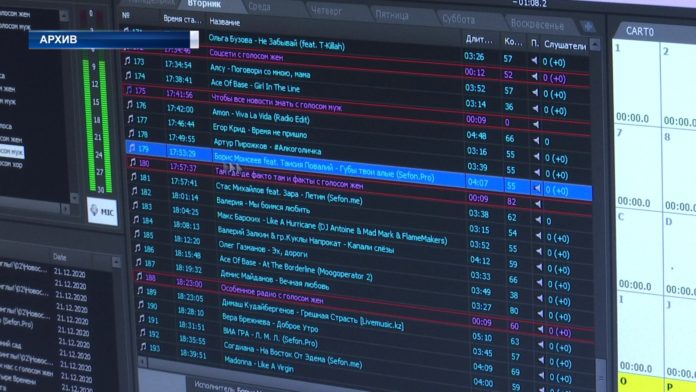
Task: Click music note icon of track 193
Action: pyautogui.click(x=143, y=346)
